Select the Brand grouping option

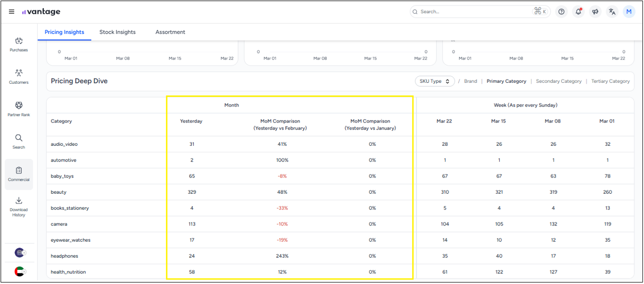coord(470,81)
